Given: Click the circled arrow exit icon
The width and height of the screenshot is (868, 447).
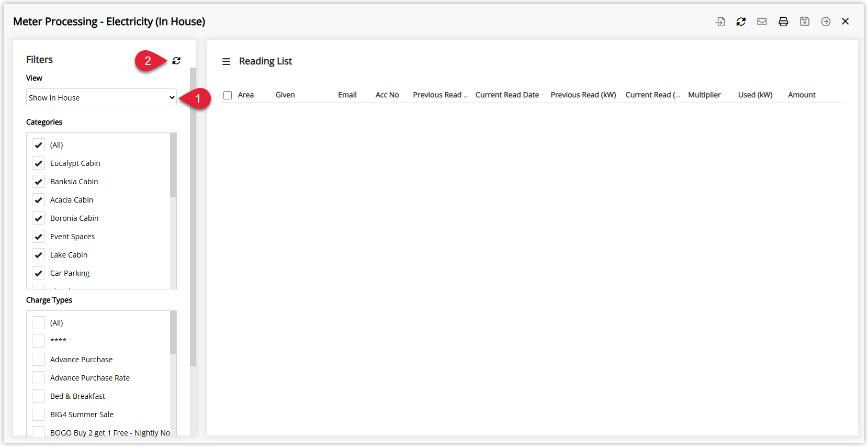Looking at the screenshot, I should 826,21.
